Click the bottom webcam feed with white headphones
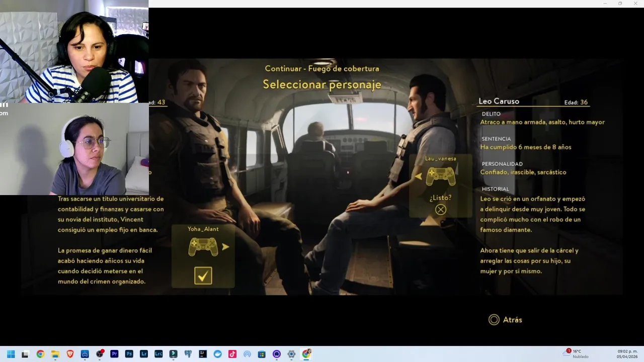Viewport: 644px width, 362px height. [74, 149]
